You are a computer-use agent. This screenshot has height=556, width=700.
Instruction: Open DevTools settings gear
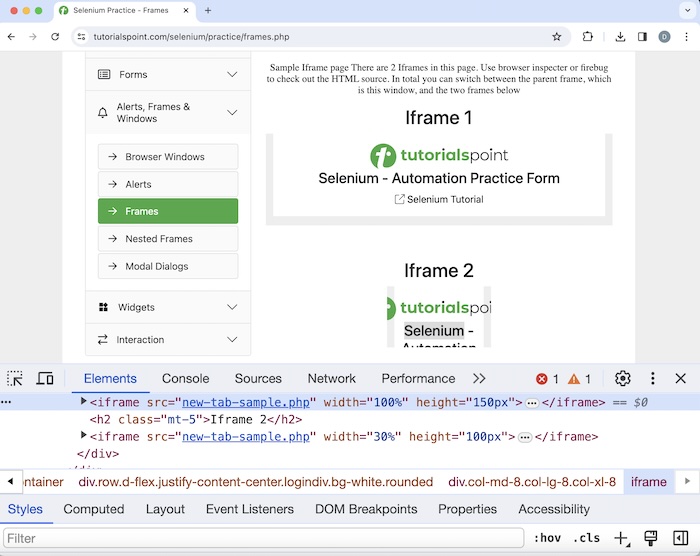click(x=623, y=379)
